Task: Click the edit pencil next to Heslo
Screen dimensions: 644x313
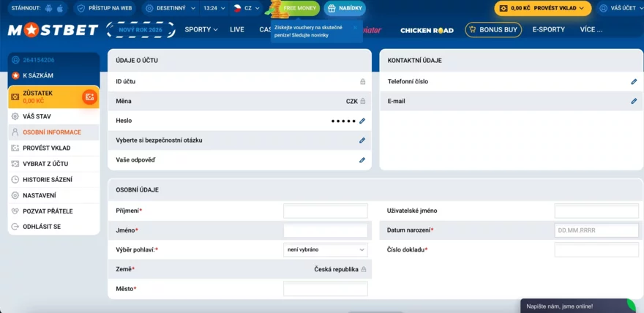Action: 362,121
